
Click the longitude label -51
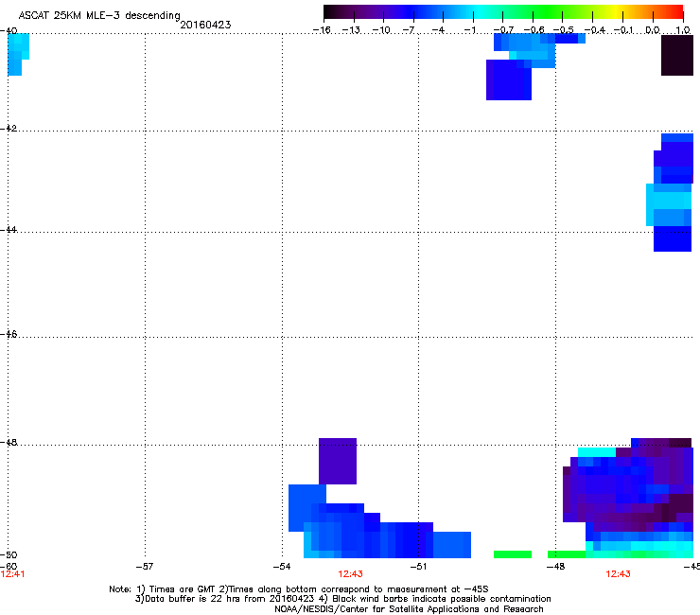(x=418, y=566)
